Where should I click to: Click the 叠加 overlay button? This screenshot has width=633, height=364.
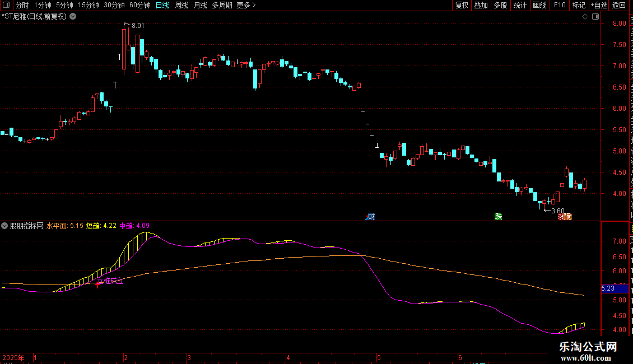[x=481, y=5]
